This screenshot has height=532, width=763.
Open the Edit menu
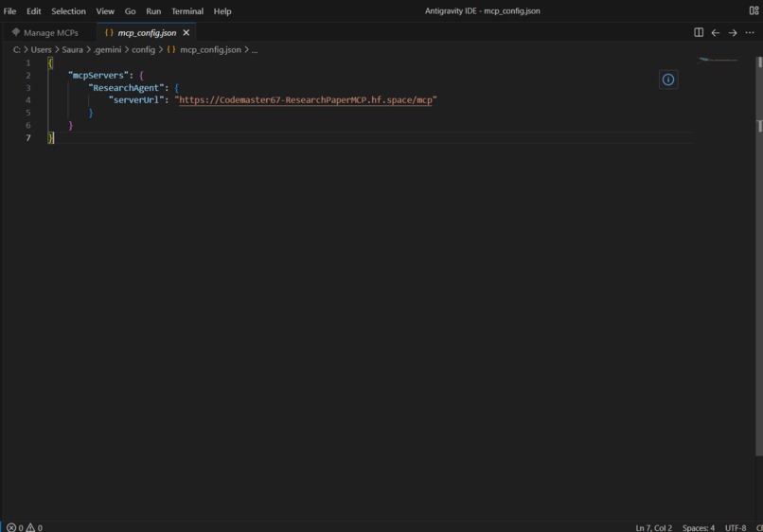tap(33, 10)
